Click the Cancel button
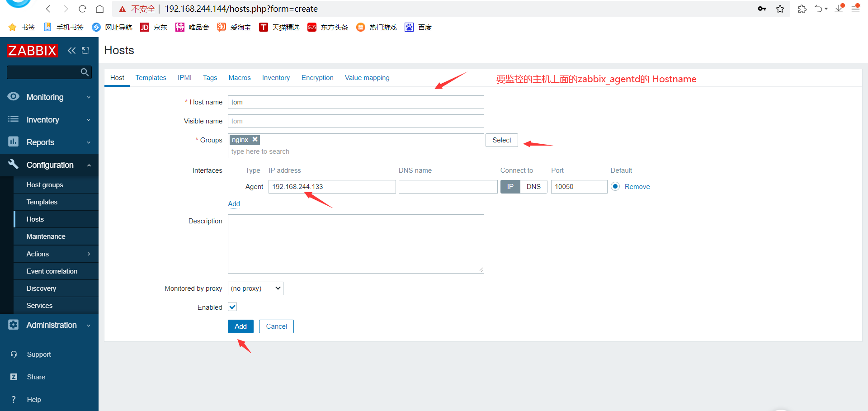 (276, 326)
